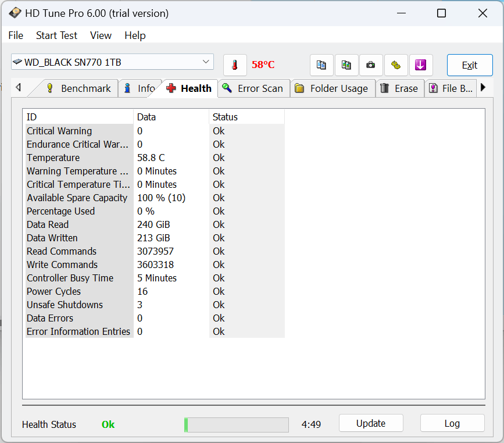
Task: Switch to the Benchmark tab
Action: (78, 88)
